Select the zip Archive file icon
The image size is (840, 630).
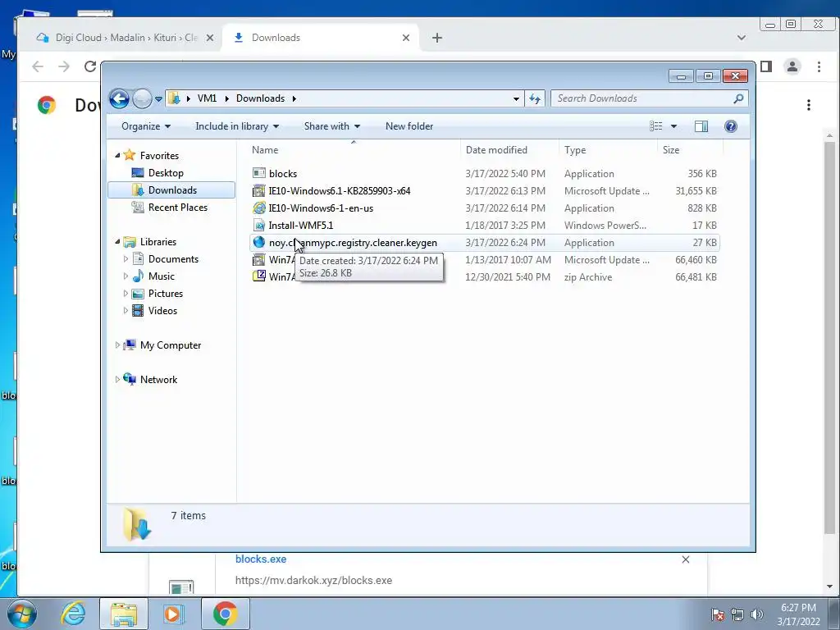[x=259, y=276]
